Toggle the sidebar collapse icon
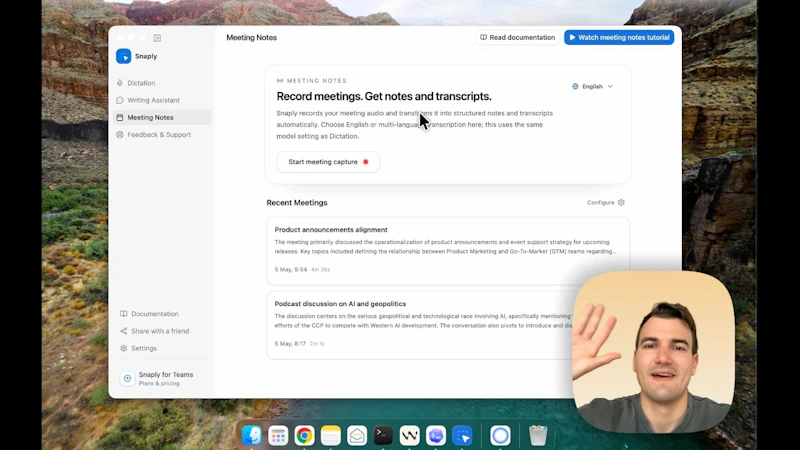This screenshot has width=800, height=450. click(x=157, y=38)
